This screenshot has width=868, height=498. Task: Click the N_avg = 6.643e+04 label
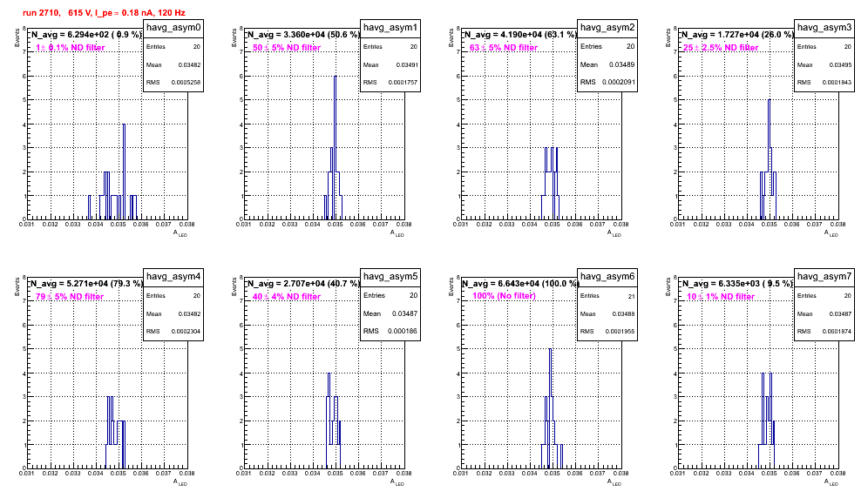[x=519, y=284]
